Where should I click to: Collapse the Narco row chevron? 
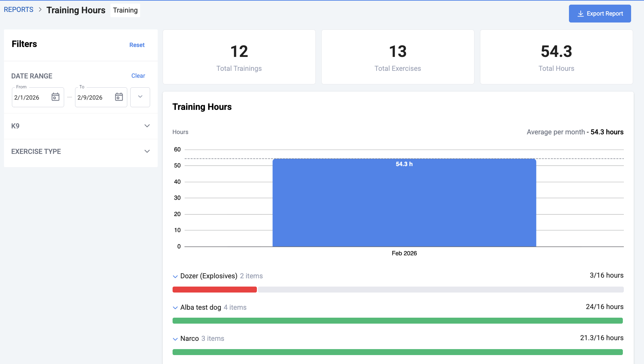(175, 339)
